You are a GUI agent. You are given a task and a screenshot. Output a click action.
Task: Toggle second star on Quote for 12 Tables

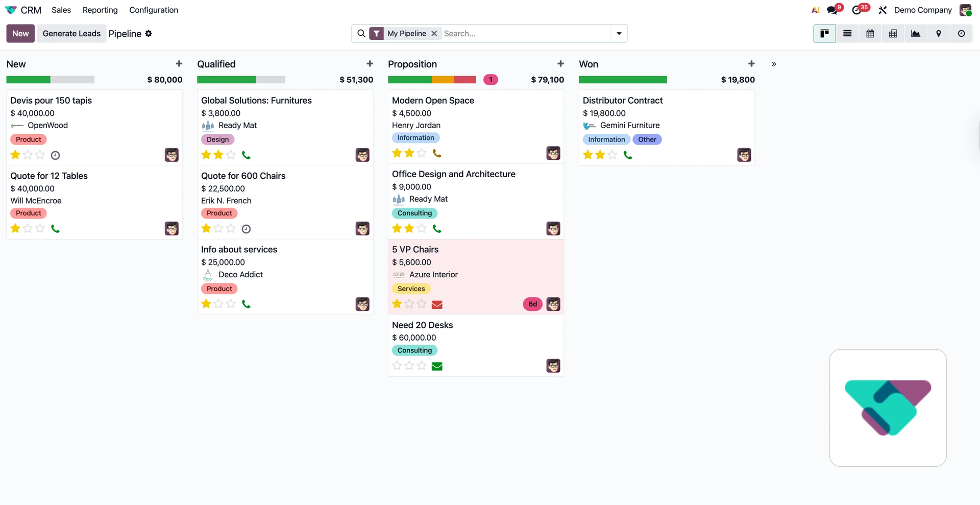pos(28,229)
